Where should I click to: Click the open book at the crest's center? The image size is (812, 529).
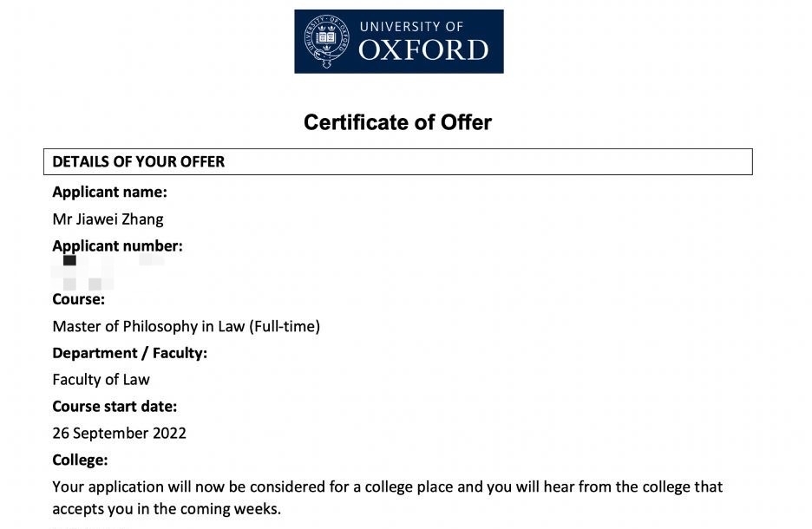pos(327,38)
